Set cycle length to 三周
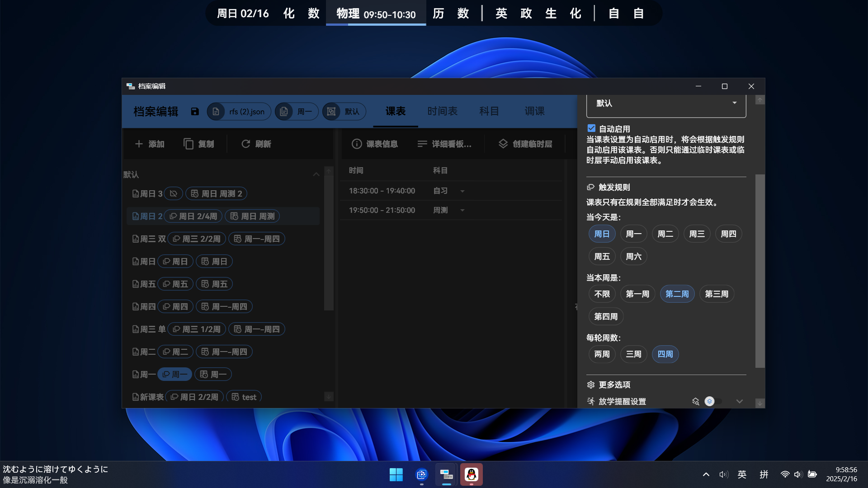The width and height of the screenshot is (868, 488). tap(633, 354)
